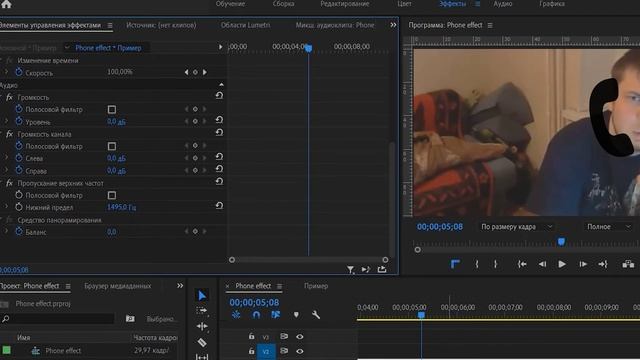The image size is (640, 360).
Task: Select the Razor tool
Action: coord(202,342)
